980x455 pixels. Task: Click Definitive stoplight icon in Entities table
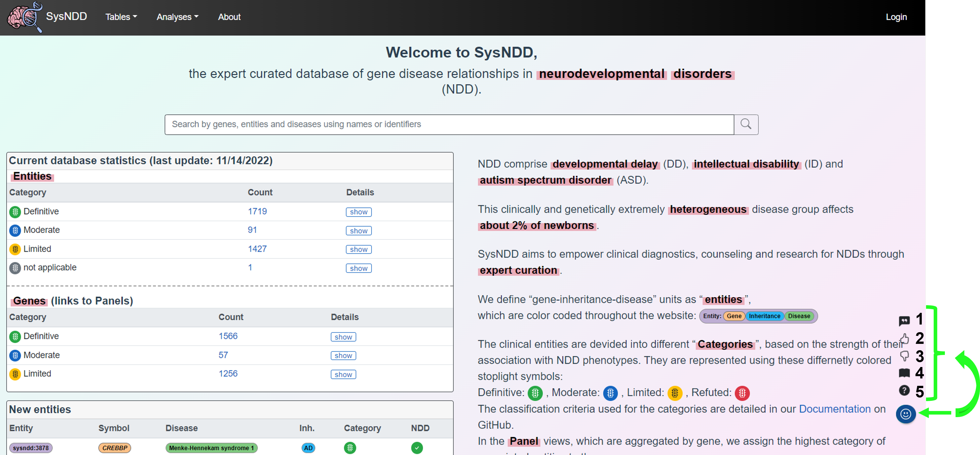click(15, 212)
